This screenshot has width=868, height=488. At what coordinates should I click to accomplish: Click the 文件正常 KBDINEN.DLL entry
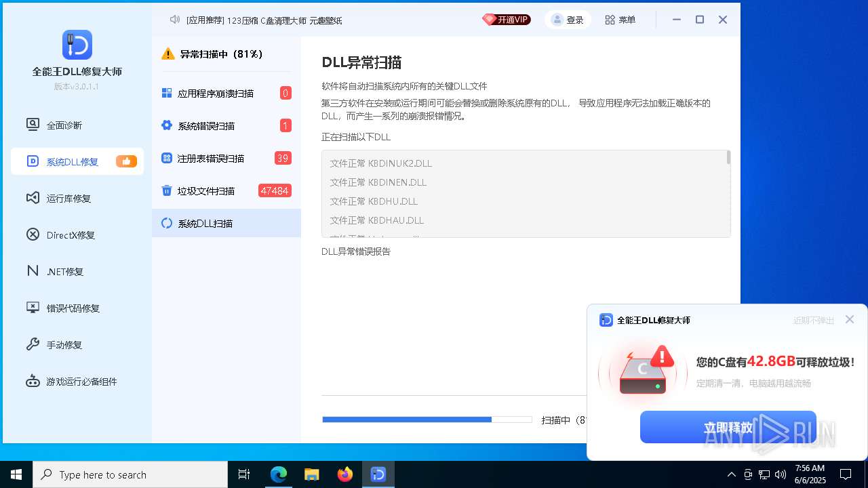pos(378,182)
